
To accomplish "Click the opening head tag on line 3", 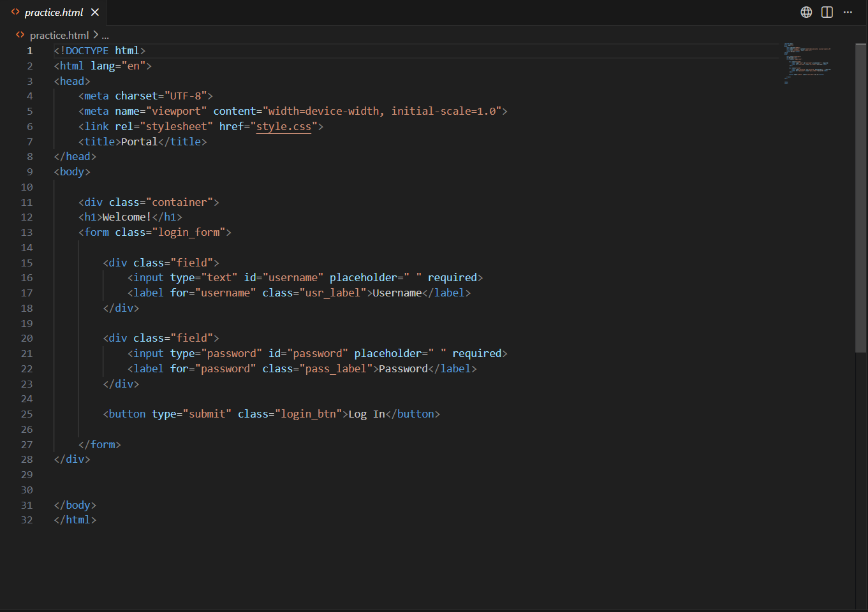I will point(72,81).
